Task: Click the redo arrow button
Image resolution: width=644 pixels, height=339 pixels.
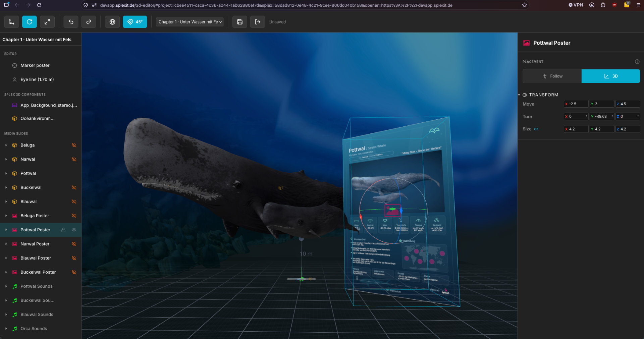Action: coord(89,22)
